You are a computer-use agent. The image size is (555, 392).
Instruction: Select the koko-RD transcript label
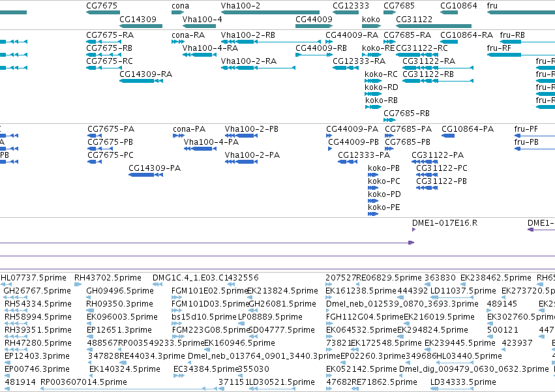[x=382, y=87]
